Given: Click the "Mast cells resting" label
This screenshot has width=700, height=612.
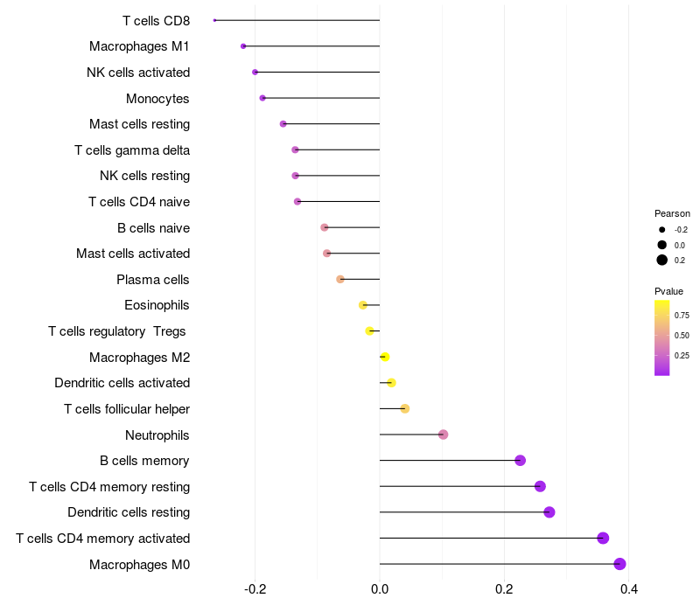Looking at the screenshot, I should click(139, 124).
